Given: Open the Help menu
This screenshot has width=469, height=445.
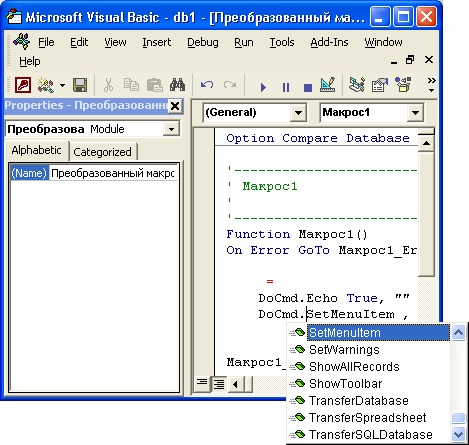Looking at the screenshot, I should click(30, 61).
